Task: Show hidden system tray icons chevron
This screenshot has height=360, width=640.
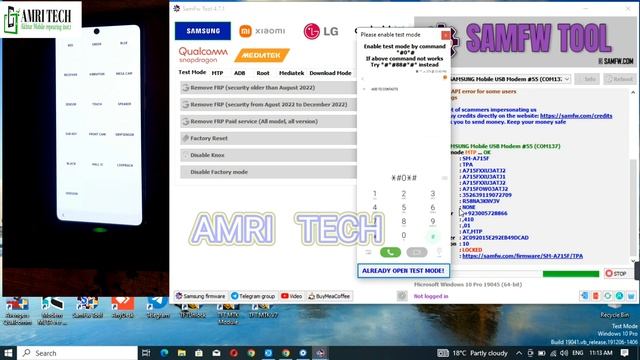Action: (519, 353)
